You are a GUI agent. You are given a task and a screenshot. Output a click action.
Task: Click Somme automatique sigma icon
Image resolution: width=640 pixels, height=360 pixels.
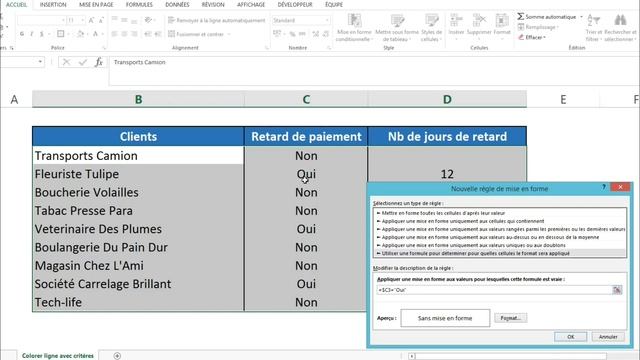coord(520,17)
